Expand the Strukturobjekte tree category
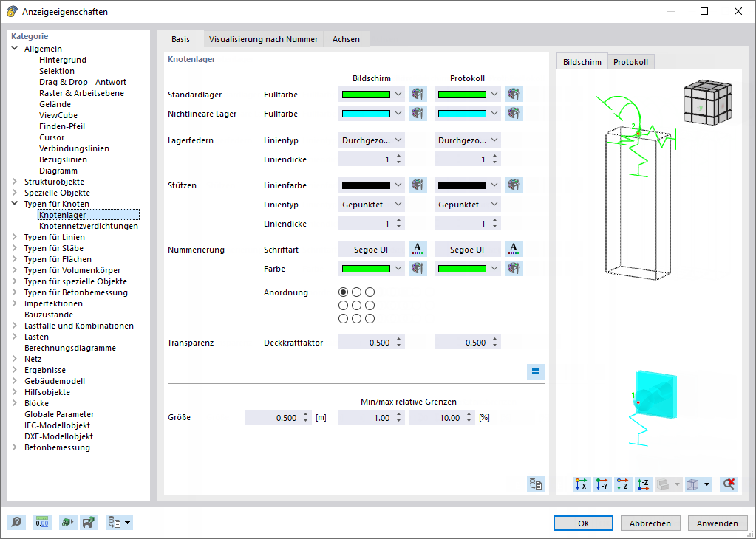The height and width of the screenshot is (539, 756). click(x=15, y=182)
